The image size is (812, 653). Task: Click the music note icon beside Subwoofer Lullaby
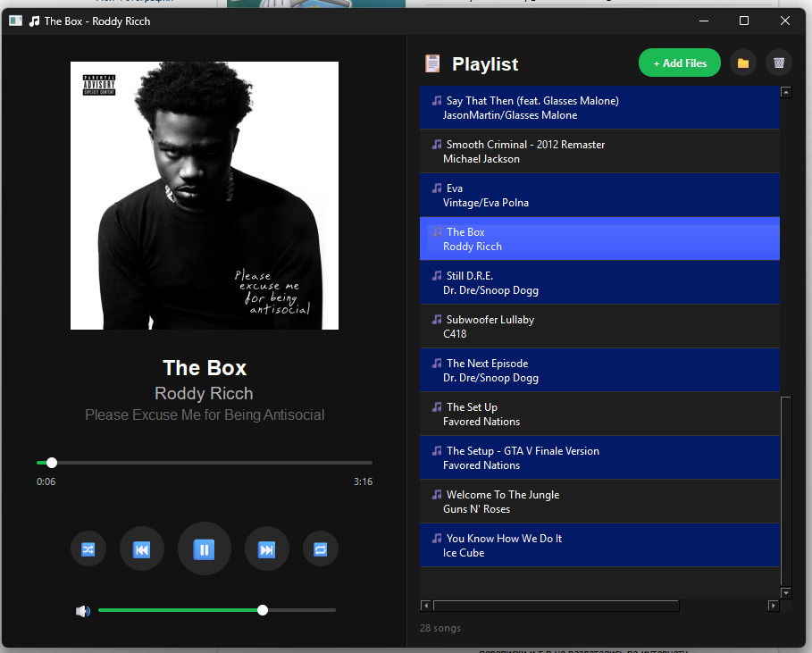437,320
